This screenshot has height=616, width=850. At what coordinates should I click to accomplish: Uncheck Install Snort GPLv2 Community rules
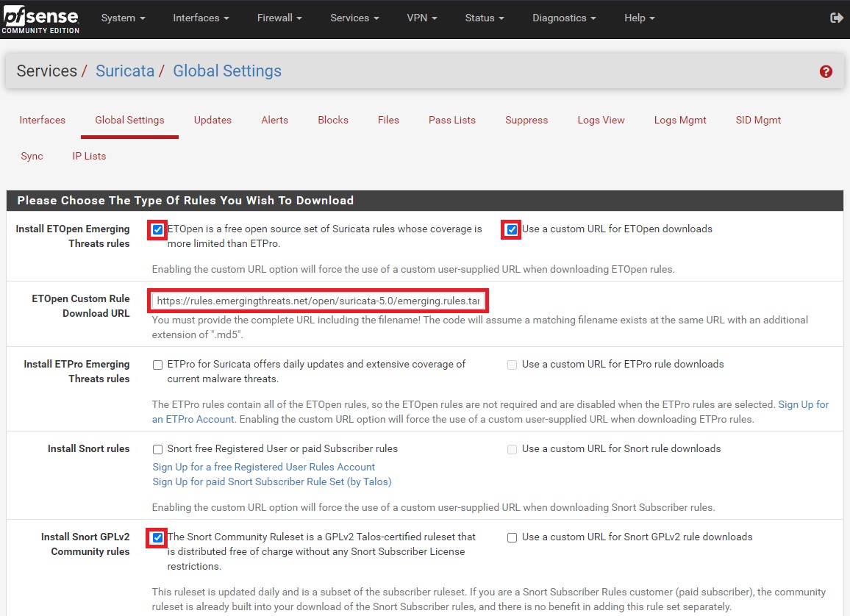click(x=157, y=538)
